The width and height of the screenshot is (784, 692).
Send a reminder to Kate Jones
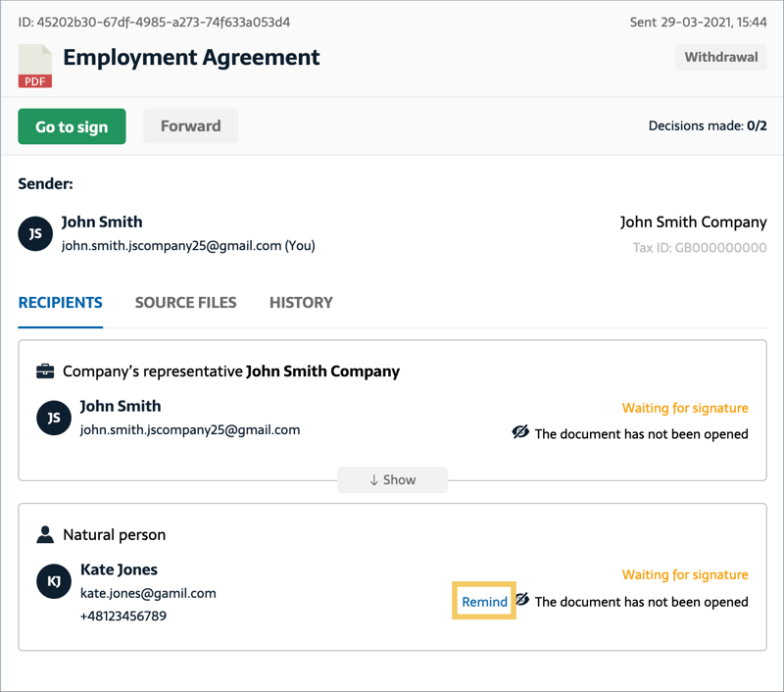click(x=483, y=601)
